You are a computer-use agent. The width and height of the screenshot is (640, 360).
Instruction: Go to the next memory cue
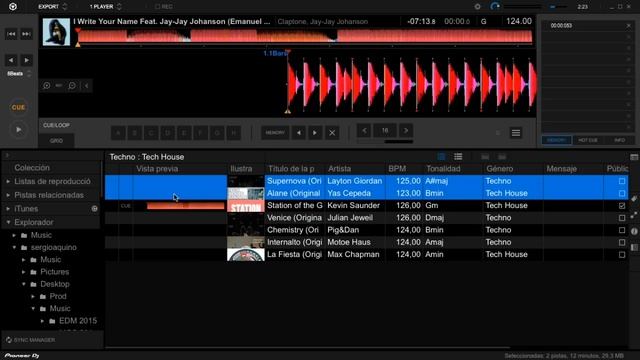click(315, 133)
